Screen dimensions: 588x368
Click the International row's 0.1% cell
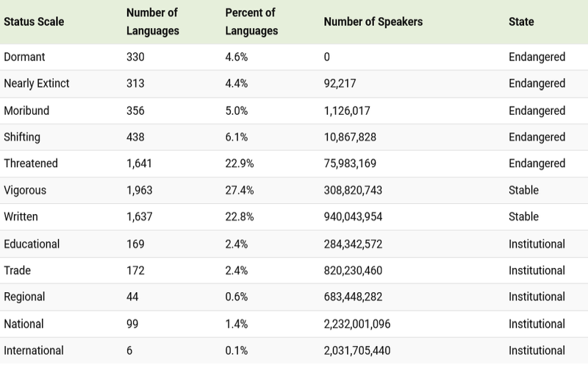tap(236, 350)
